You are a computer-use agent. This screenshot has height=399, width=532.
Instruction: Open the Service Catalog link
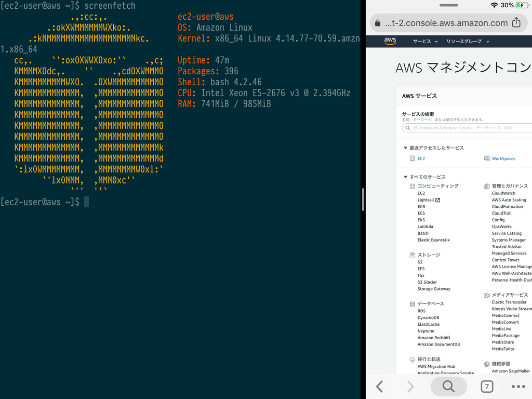tap(507, 233)
